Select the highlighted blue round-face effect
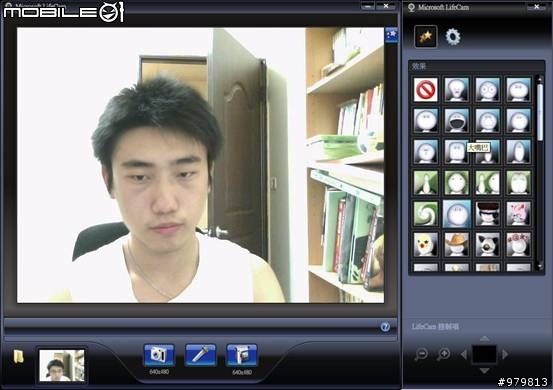 pyautogui.click(x=457, y=214)
